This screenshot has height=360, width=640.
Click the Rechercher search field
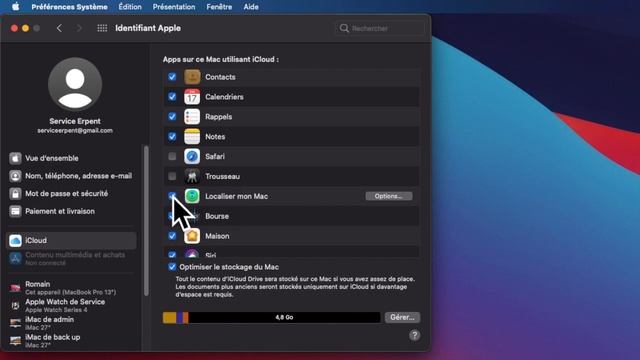click(x=380, y=28)
